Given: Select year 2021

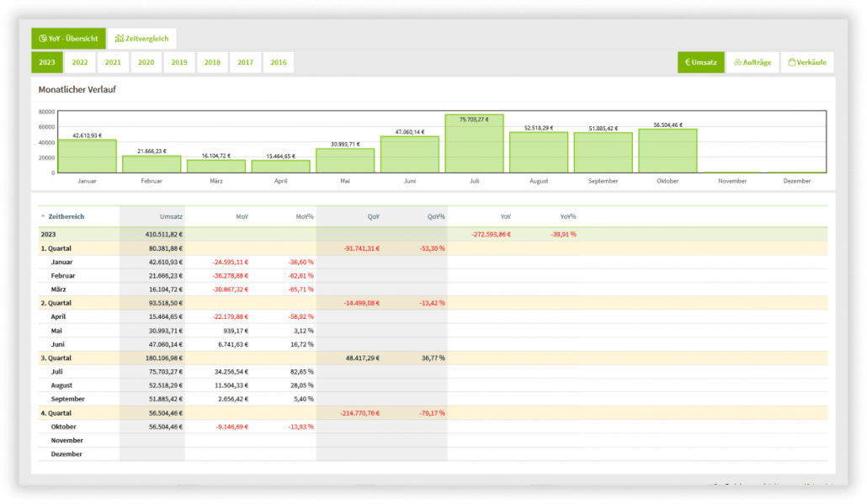Looking at the screenshot, I should [114, 62].
